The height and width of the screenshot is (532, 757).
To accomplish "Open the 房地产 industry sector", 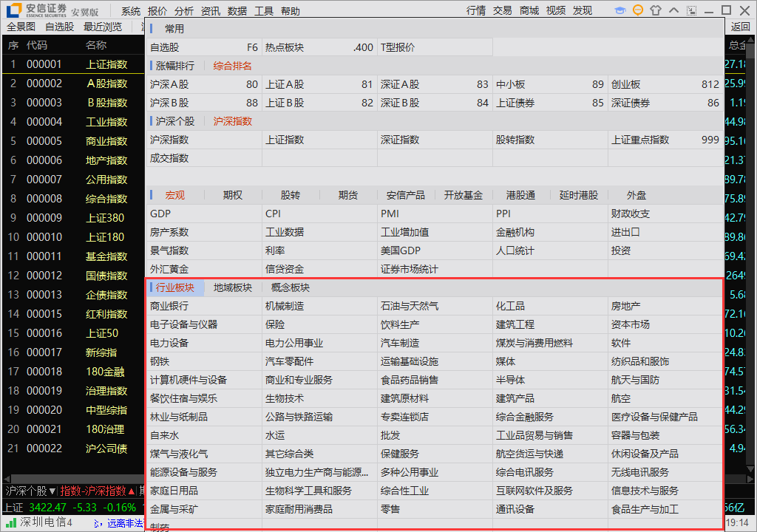I will (665, 306).
